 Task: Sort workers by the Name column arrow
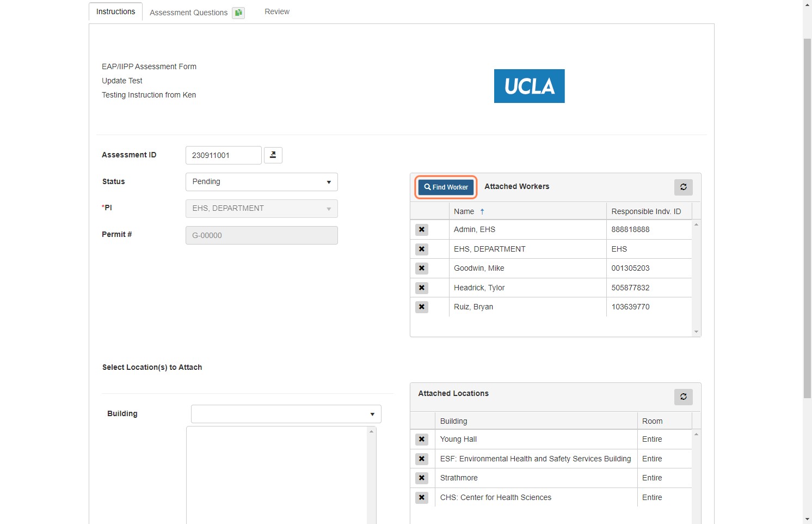click(x=482, y=211)
